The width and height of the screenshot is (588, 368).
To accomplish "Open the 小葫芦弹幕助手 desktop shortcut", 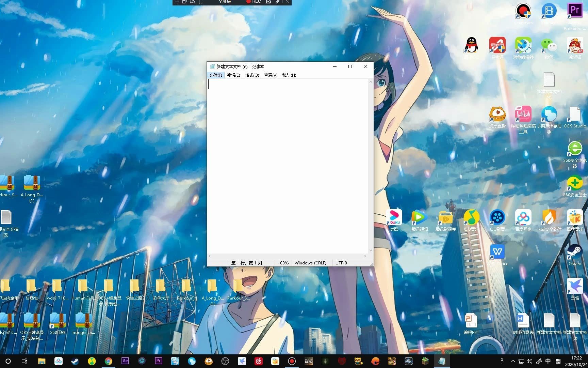I will coord(549,120).
